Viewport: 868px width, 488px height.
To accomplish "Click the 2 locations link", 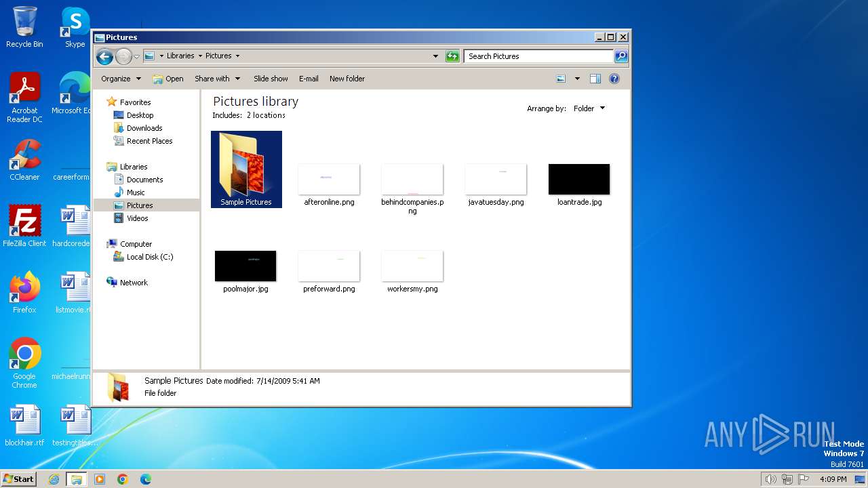I will (266, 115).
